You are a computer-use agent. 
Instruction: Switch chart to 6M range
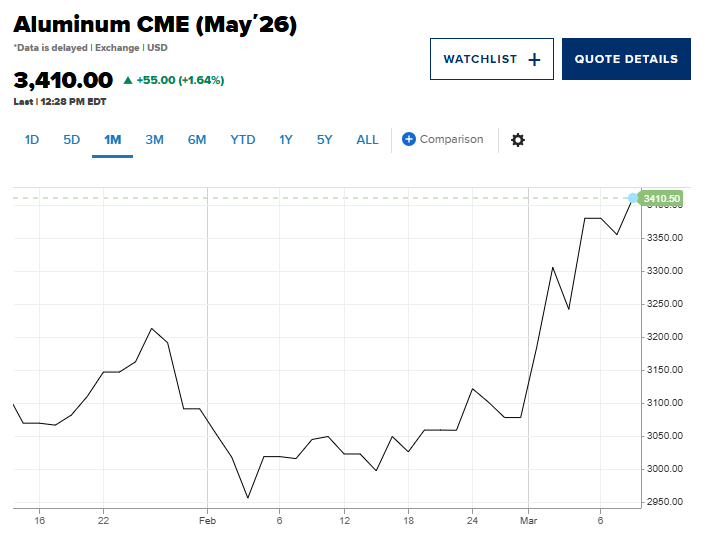click(197, 140)
